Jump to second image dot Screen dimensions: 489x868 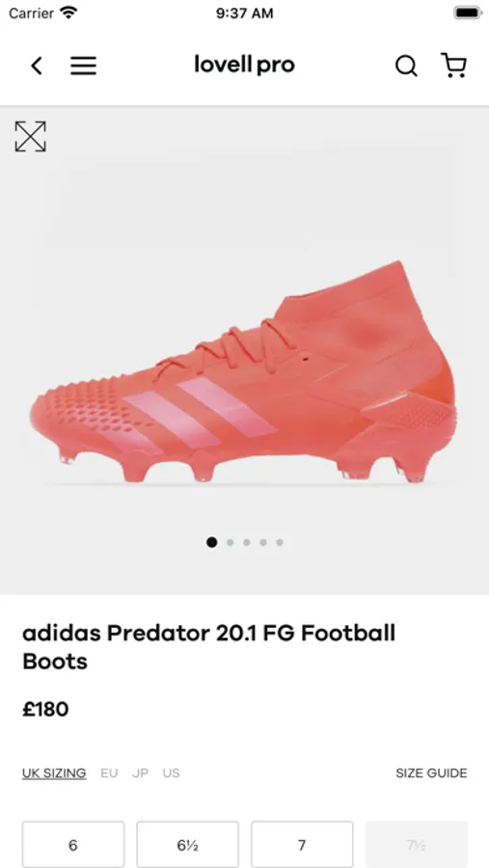click(x=230, y=542)
